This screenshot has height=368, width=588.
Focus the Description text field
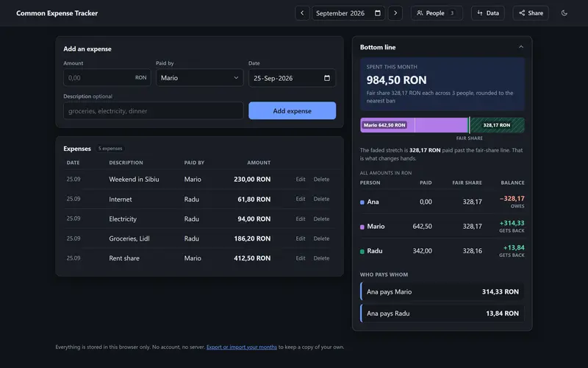coord(154,111)
